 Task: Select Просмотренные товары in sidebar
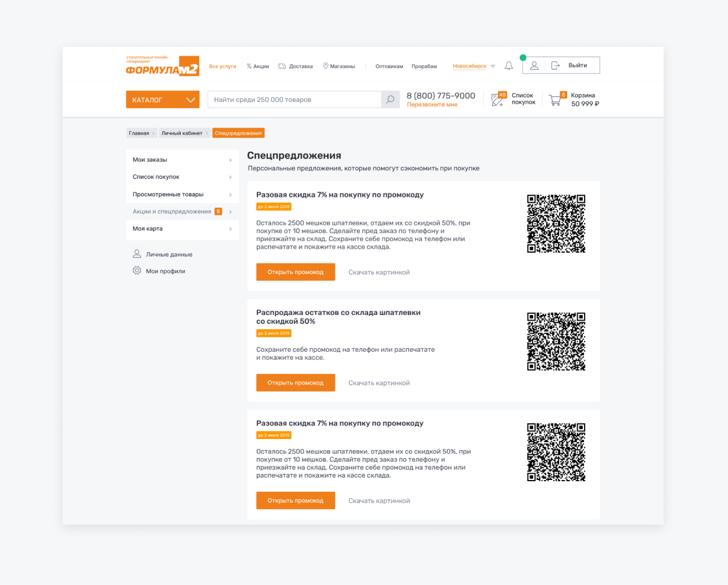tap(168, 195)
